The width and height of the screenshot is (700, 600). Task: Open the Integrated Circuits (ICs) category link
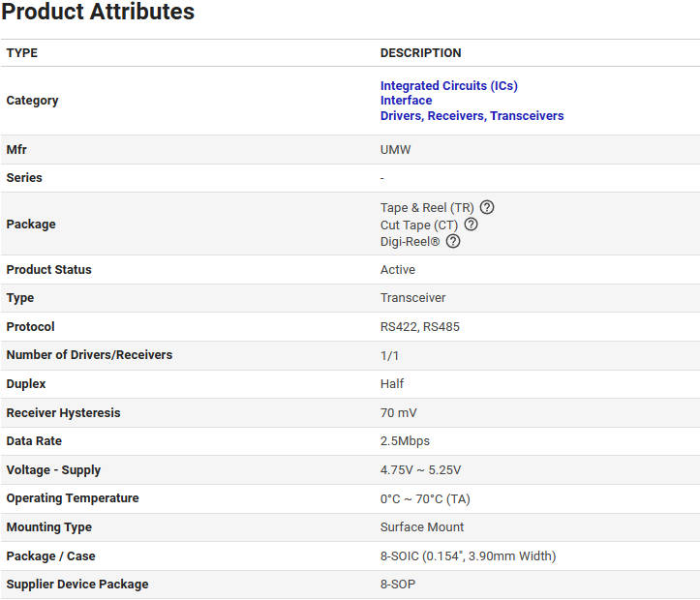point(448,86)
